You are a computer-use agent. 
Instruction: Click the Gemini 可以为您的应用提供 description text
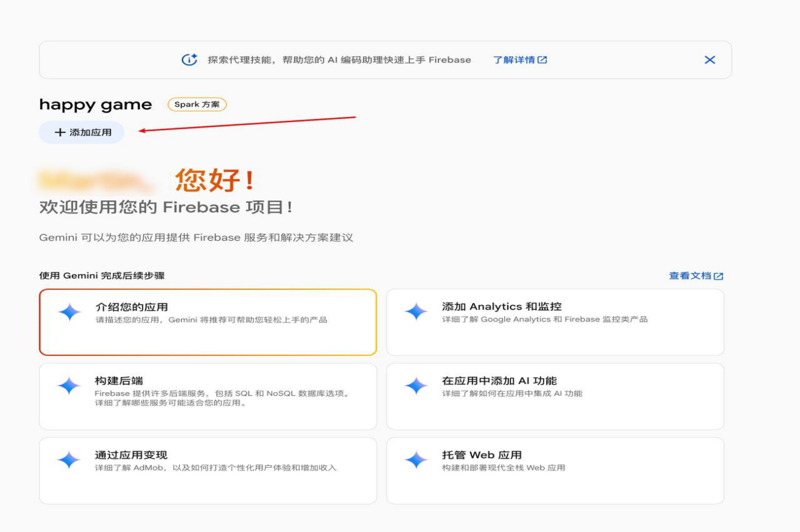(x=196, y=238)
